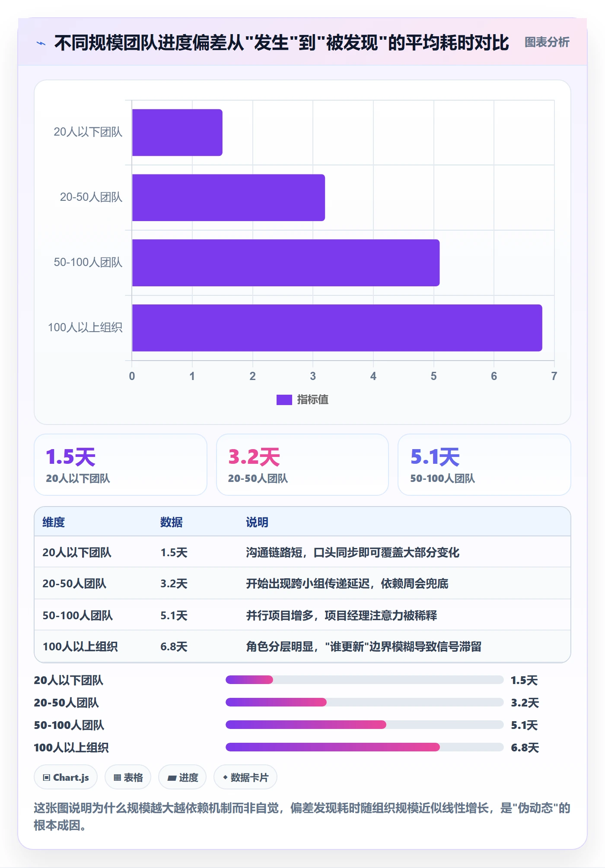This screenshot has width=605, height=868.
Task: Click the 说明 column header
Action: point(257,522)
